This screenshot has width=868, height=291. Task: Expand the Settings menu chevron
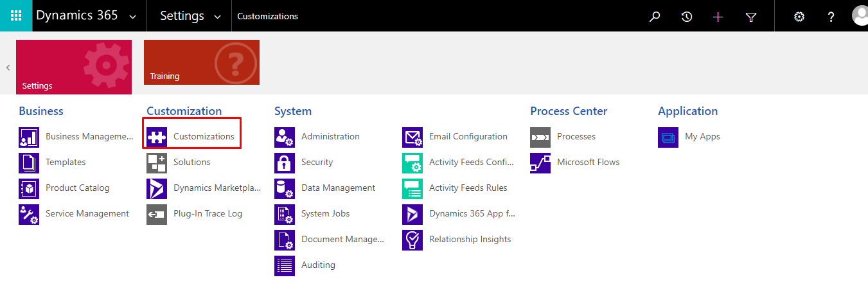pos(217,17)
